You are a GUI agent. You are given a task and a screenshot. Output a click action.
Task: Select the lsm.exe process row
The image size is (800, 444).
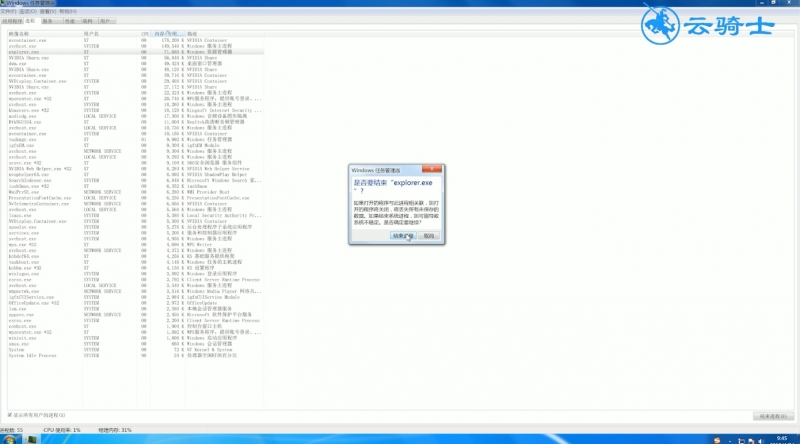tap(135, 309)
